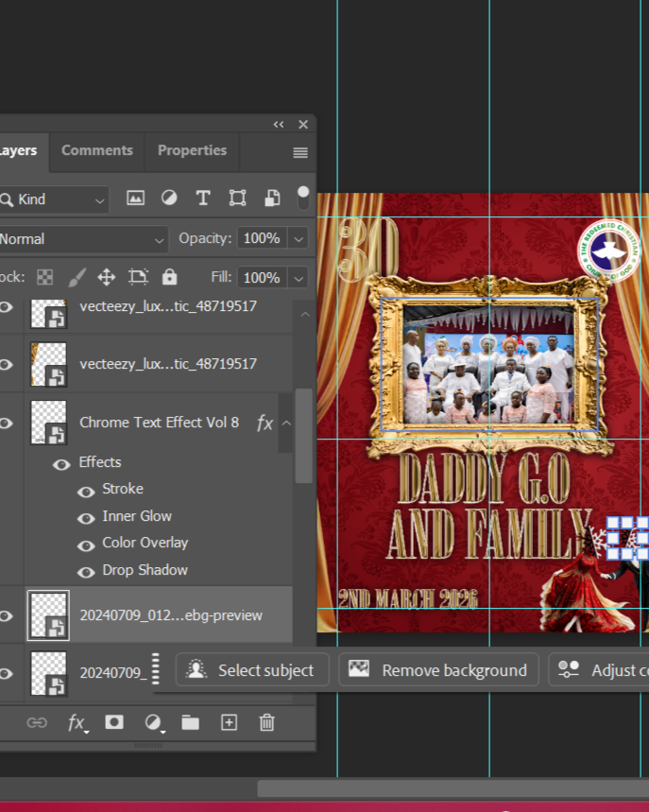Select the bottom 20240709_ layer thumbnail
This screenshot has width=649, height=812.
tap(48, 673)
